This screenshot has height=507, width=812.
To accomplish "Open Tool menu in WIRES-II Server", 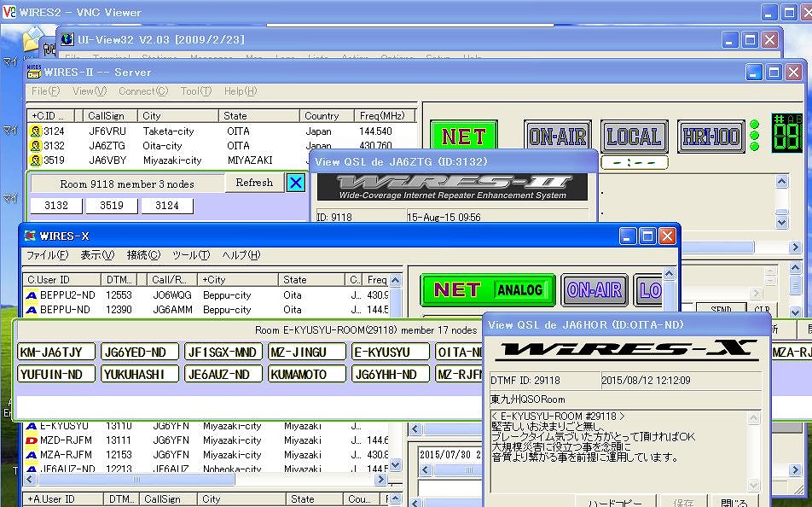I will tap(196, 91).
